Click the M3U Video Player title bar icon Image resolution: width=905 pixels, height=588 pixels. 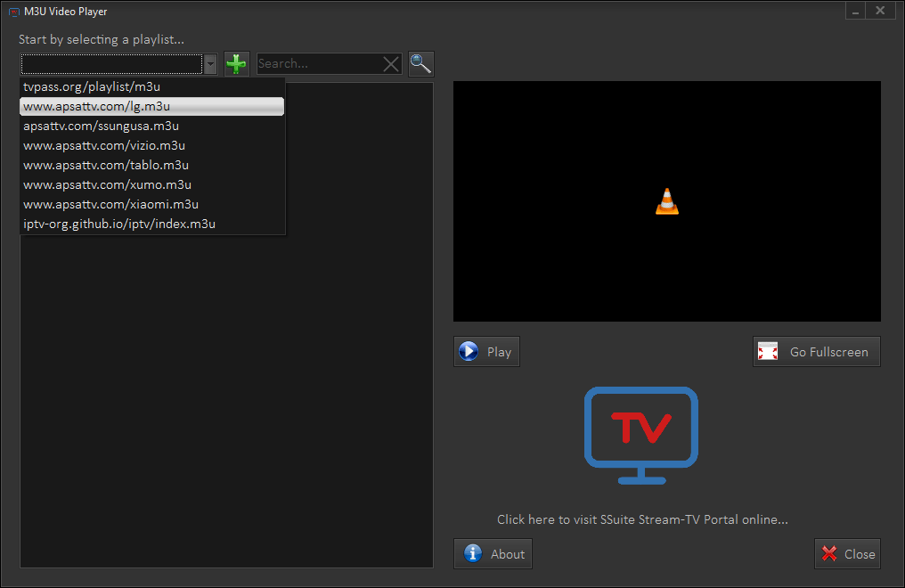click(13, 12)
